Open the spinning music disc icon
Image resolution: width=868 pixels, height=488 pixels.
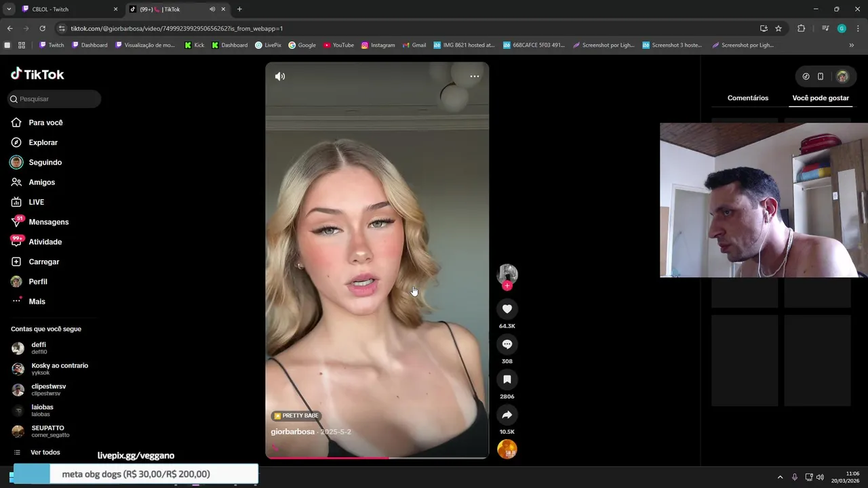point(507,449)
